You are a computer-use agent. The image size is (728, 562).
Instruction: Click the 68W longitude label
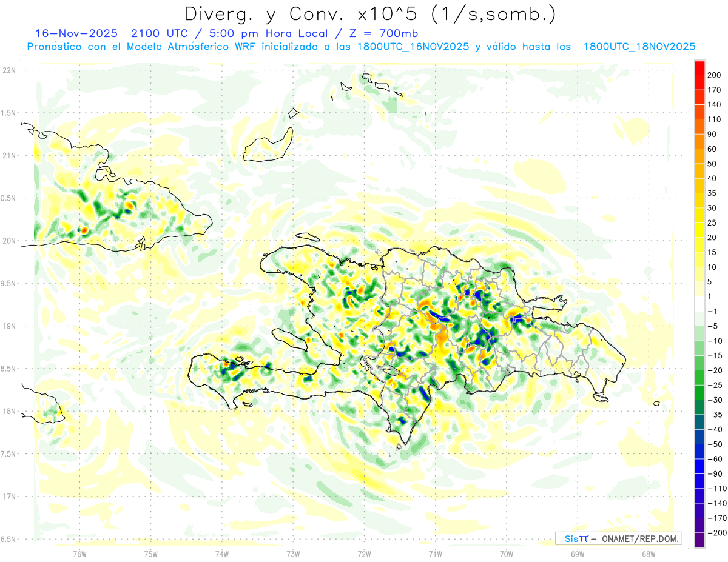click(649, 554)
